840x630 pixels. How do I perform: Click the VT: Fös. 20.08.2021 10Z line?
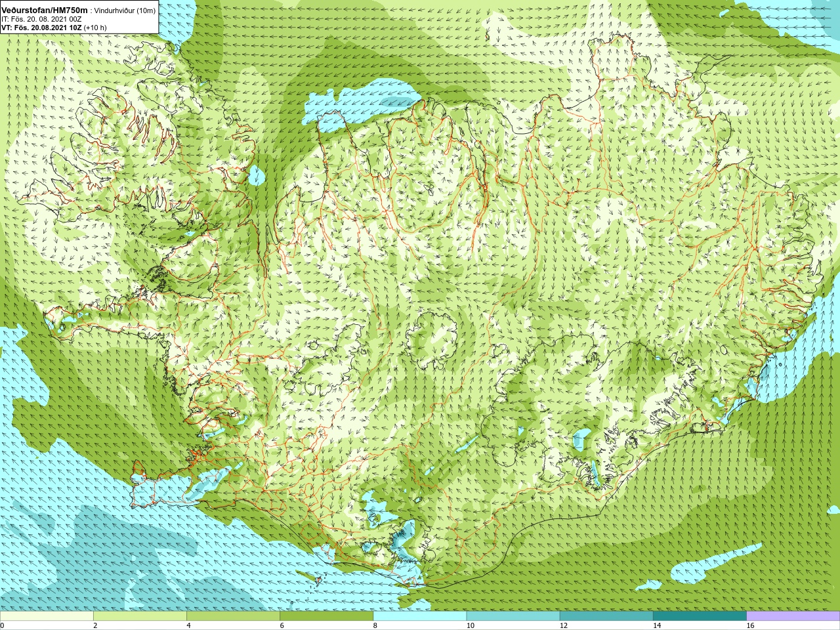(x=42, y=28)
